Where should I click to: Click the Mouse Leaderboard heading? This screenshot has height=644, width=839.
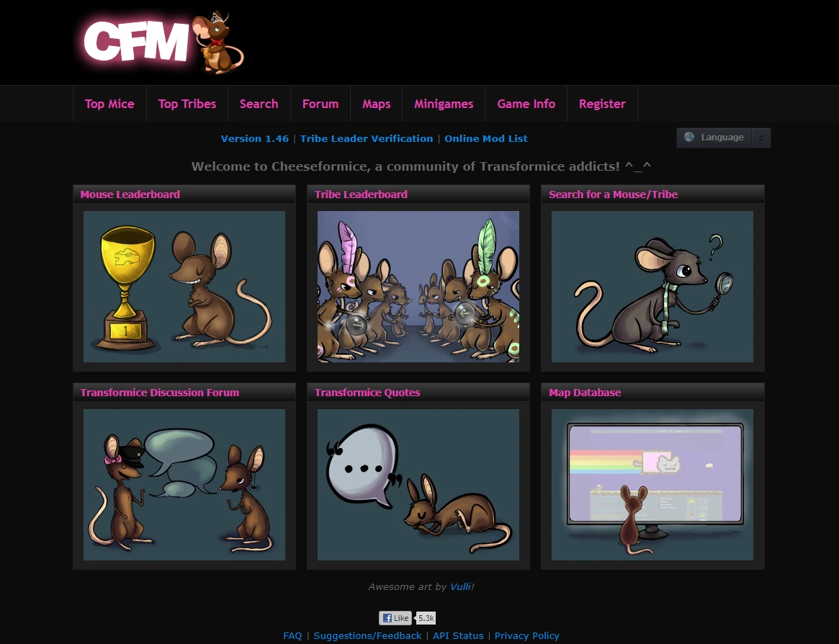[130, 194]
